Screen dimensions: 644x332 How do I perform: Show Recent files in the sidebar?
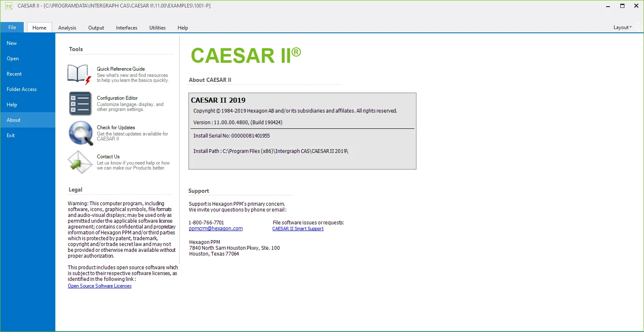(x=27, y=74)
